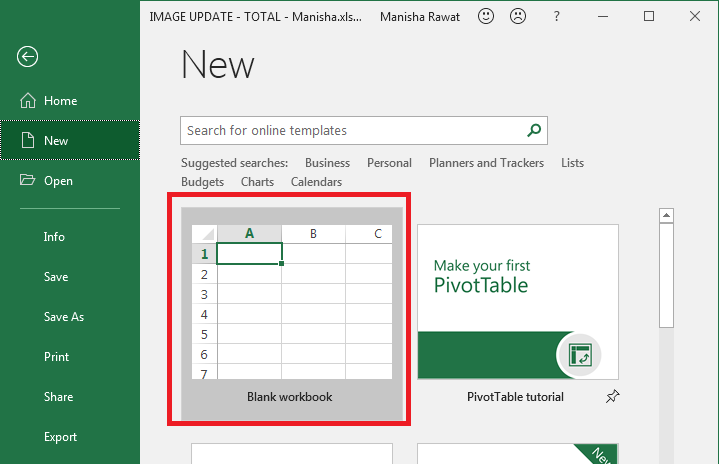The width and height of the screenshot is (719, 464).
Task: Click the Business suggested search
Action: click(327, 163)
